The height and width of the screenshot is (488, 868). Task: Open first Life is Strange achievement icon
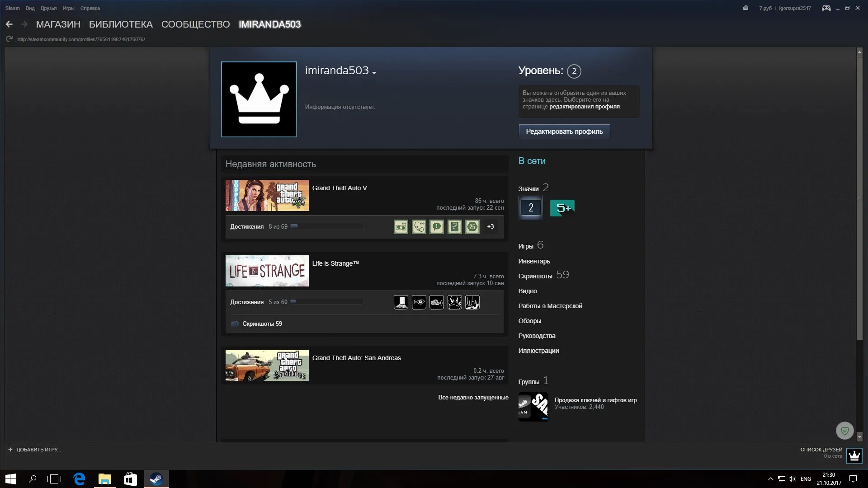[401, 302]
